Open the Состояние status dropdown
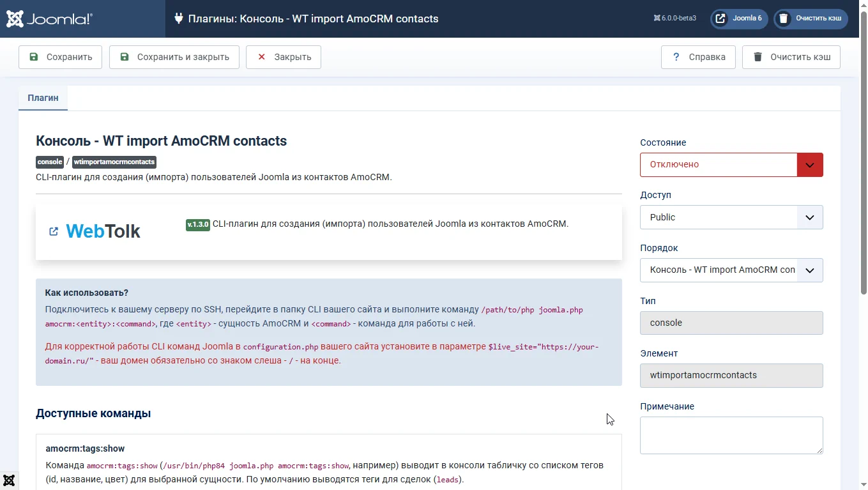This screenshot has width=868, height=490. pyautogui.click(x=731, y=165)
